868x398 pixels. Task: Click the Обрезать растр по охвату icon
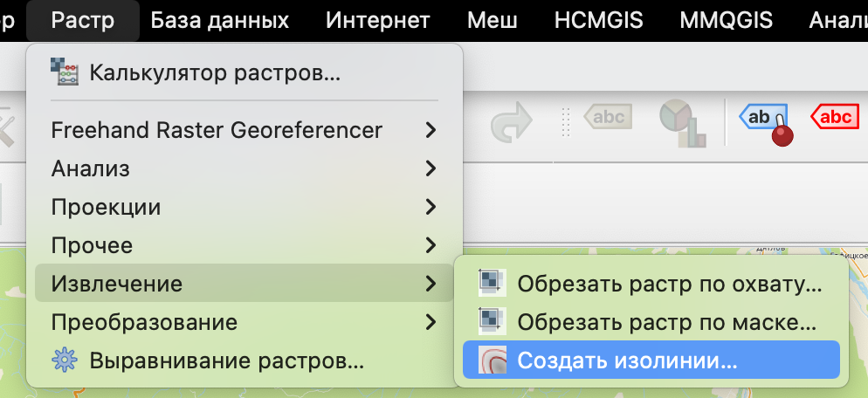tap(492, 284)
